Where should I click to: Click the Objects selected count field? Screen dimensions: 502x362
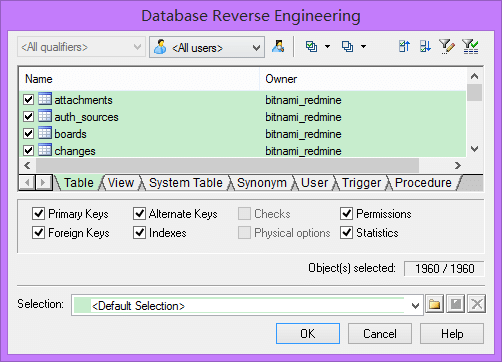[444, 269]
